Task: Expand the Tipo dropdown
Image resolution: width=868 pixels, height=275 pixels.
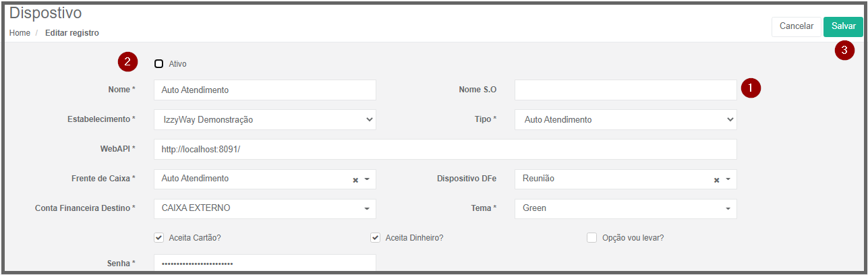Action: point(626,119)
